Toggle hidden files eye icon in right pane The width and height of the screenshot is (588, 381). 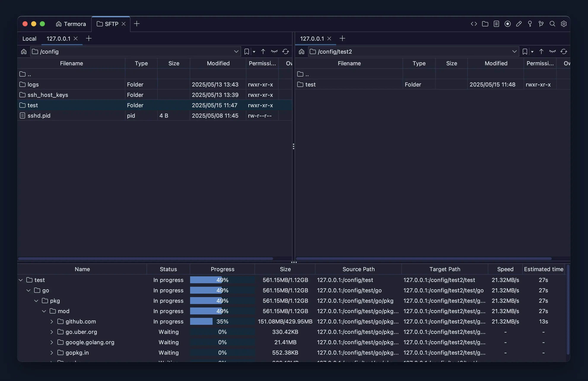[552, 51]
